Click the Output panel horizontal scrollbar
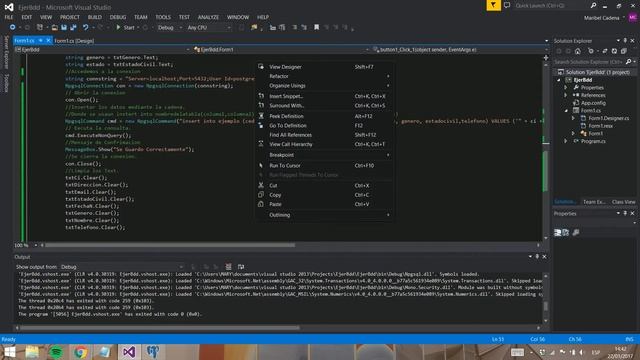 pos(159,327)
